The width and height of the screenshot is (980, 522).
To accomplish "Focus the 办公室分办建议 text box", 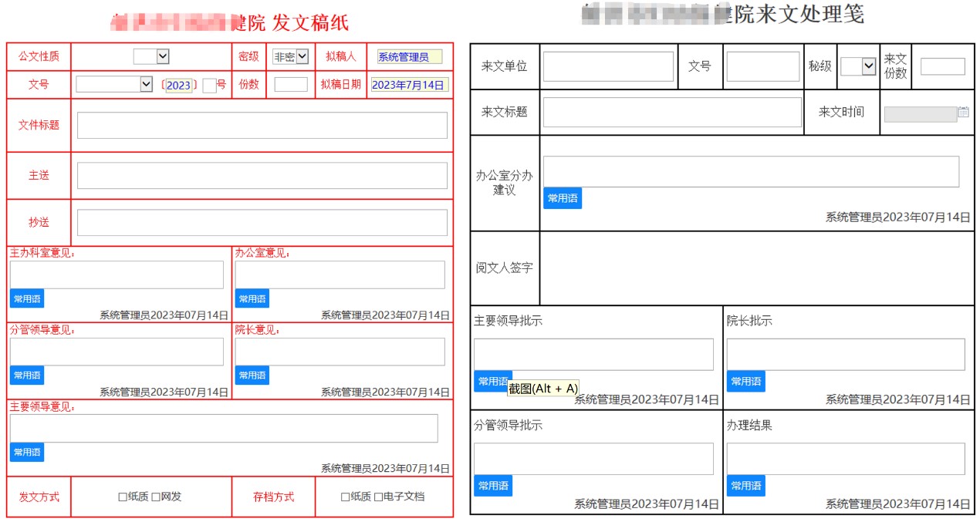I will pyautogui.click(x=751, y=171).
